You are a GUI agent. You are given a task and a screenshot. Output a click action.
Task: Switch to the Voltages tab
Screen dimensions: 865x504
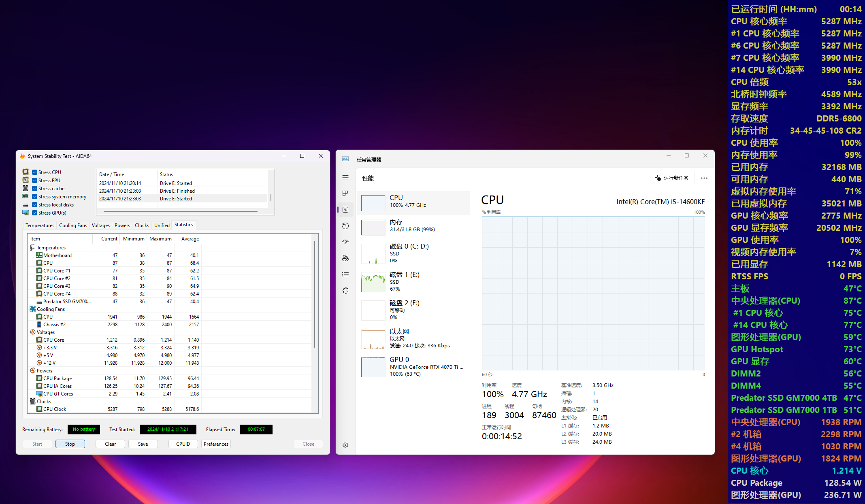tap(100, 225)
